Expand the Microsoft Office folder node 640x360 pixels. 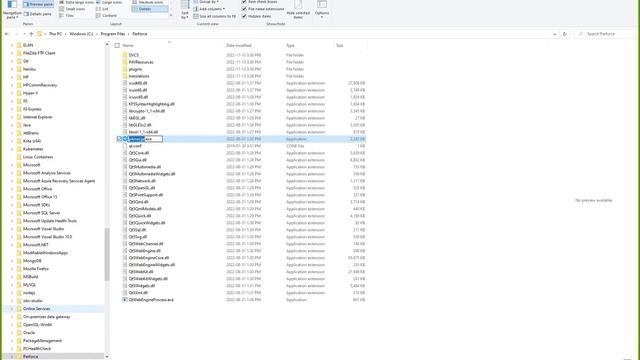[12, 189]
